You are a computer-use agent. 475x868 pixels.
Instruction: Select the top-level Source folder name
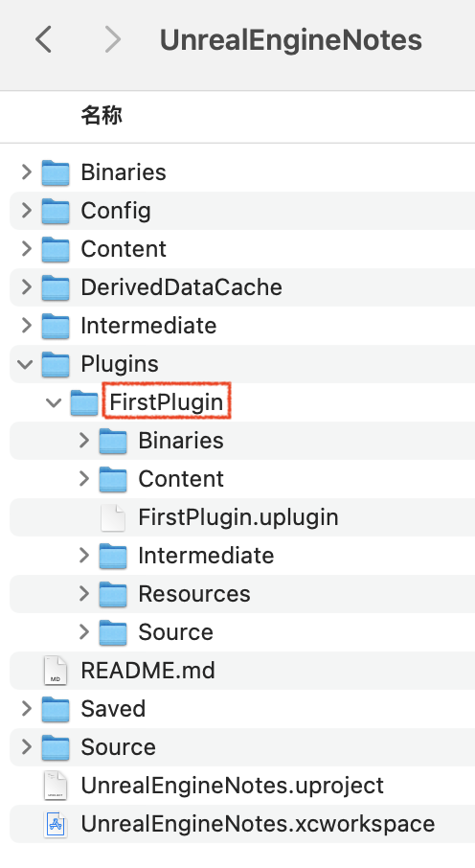119,747
